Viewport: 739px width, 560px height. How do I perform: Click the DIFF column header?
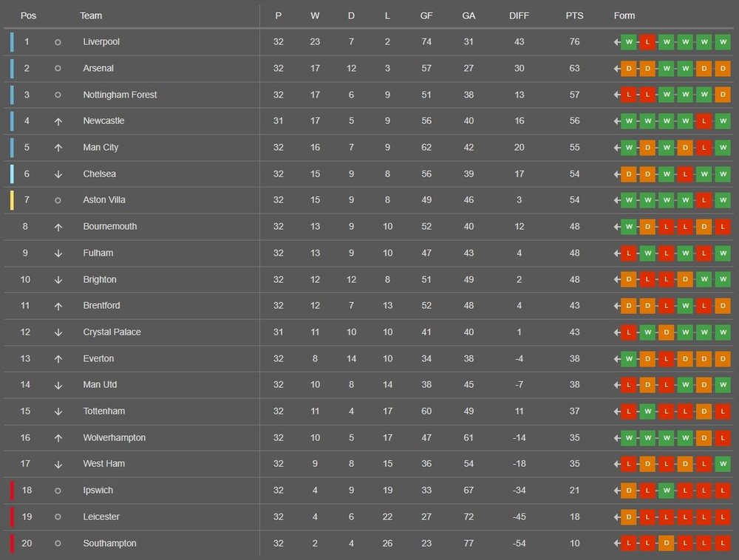point(520,16)
